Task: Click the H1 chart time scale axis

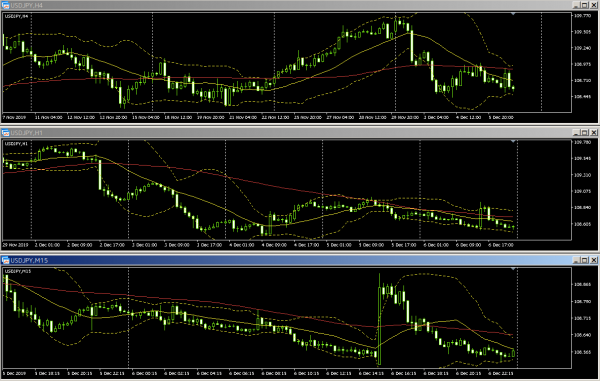Action: (x=287, y=245)
